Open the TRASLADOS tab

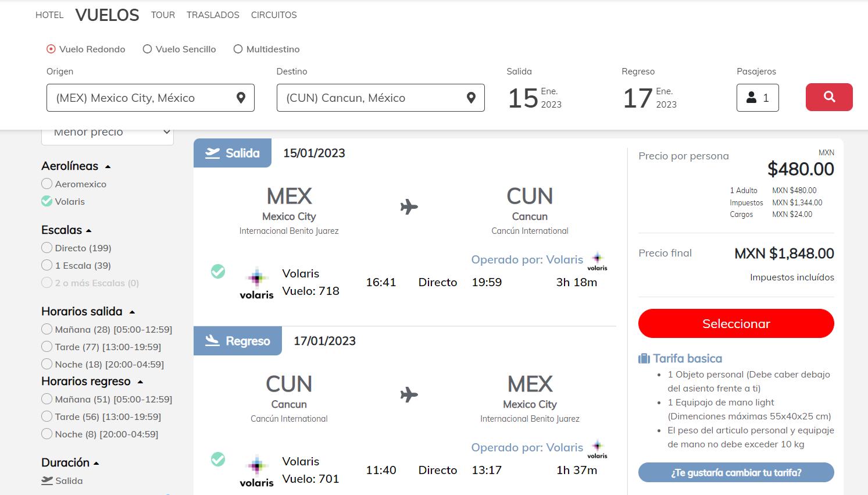click(x=213, y=15)
